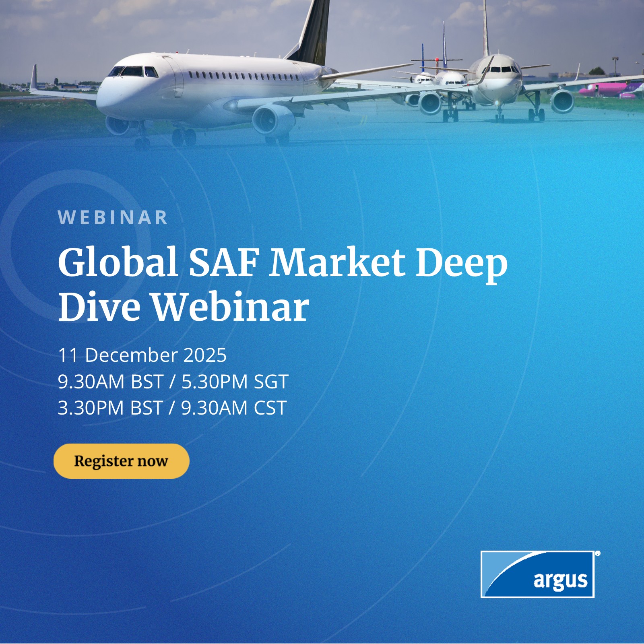Image resolution: width=644 pixels, height=644 pixels.
Task: Click the 'Global SAF Market Deep' title line
Action: pyautogui.click(x=283, y=263)
